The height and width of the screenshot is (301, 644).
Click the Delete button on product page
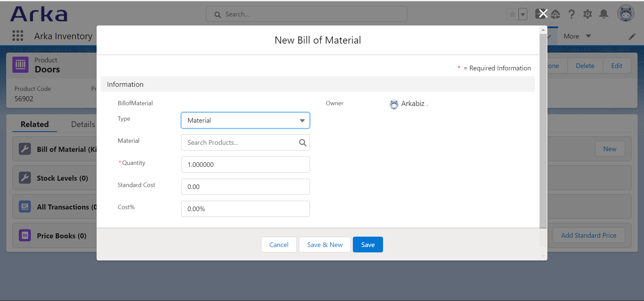(585, 66)
